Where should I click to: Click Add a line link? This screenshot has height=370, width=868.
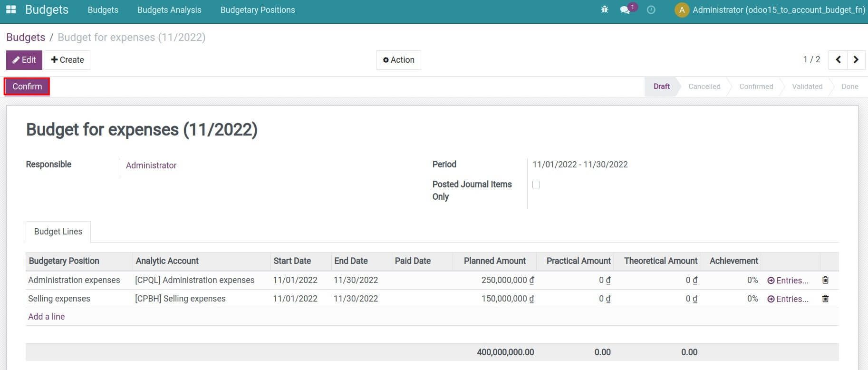46,317
